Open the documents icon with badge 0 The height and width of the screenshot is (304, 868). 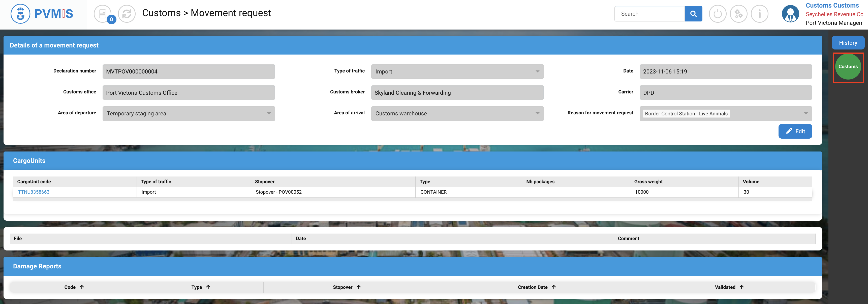(103, 14)
